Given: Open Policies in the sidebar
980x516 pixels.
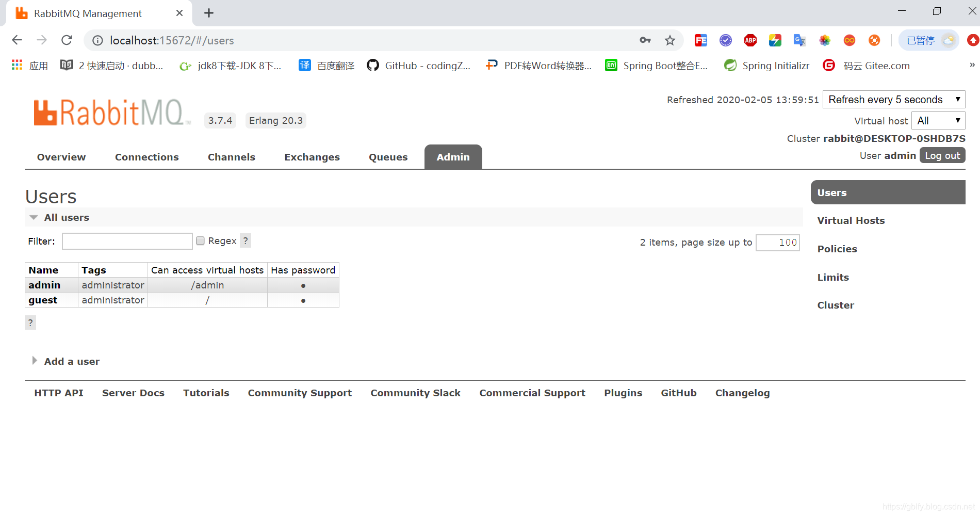Looking at the screenshot, I should [837, 249].
